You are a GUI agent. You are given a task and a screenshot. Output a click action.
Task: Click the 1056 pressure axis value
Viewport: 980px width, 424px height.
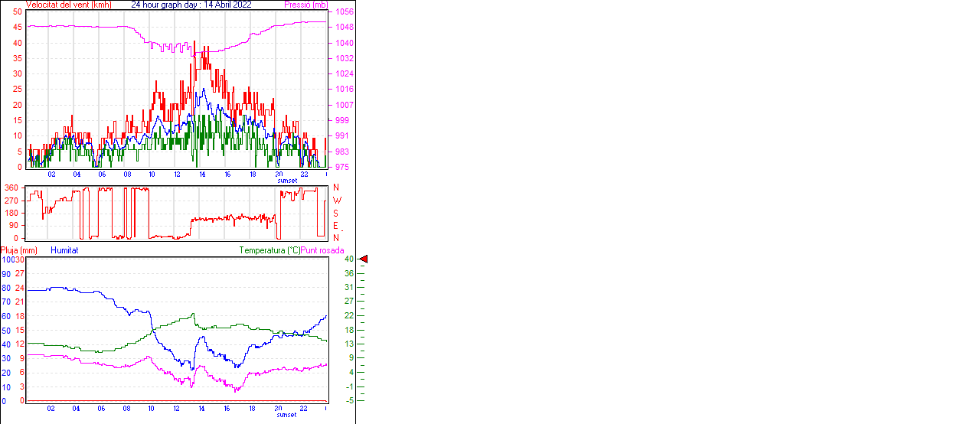(344, 12)
